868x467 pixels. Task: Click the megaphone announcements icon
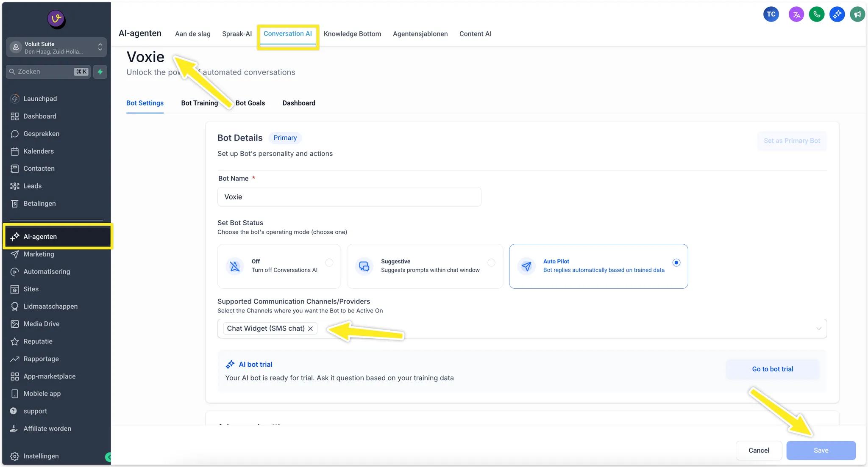click(857, 14)
